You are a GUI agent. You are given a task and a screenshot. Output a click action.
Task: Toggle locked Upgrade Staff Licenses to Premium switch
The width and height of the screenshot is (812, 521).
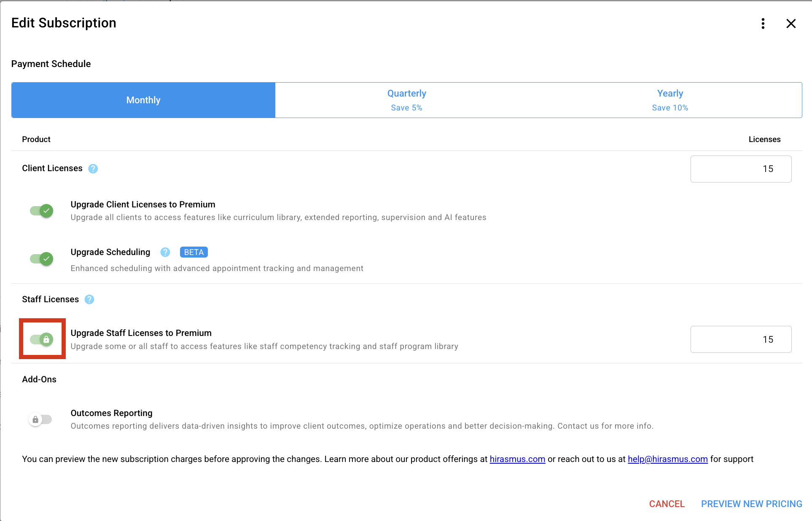point(41,339)
